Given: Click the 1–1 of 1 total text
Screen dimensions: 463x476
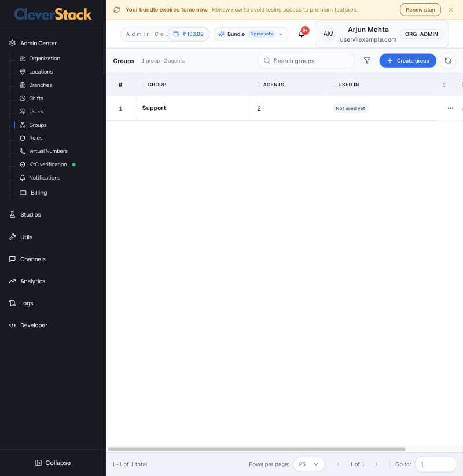Looking at the screenshot, I should click(x=130, y=464).
